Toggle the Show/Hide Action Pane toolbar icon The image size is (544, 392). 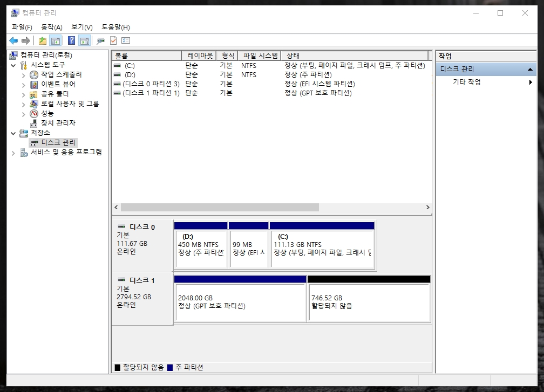(x=85, y=41)
